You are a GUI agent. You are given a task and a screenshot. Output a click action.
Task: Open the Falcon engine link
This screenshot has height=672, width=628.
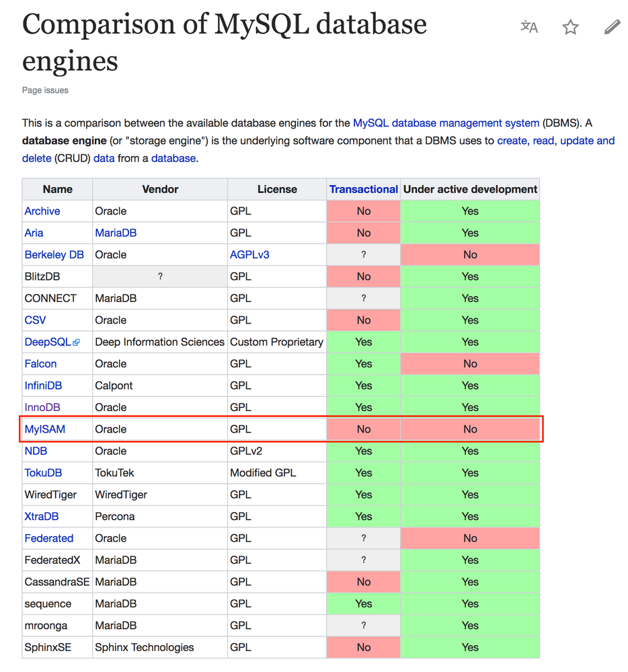pos(40,364)
